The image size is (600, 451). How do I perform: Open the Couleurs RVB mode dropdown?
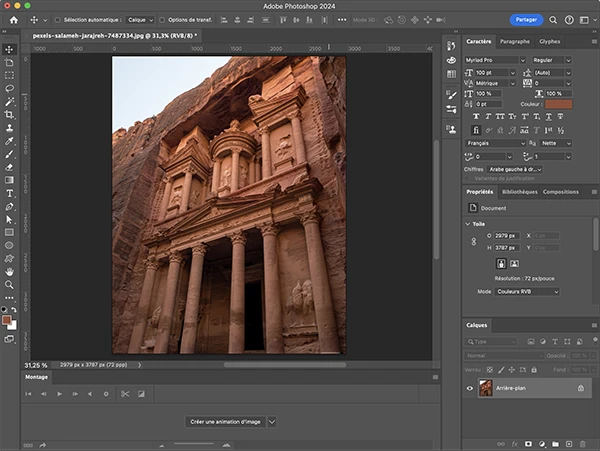(x=527, y=291)
